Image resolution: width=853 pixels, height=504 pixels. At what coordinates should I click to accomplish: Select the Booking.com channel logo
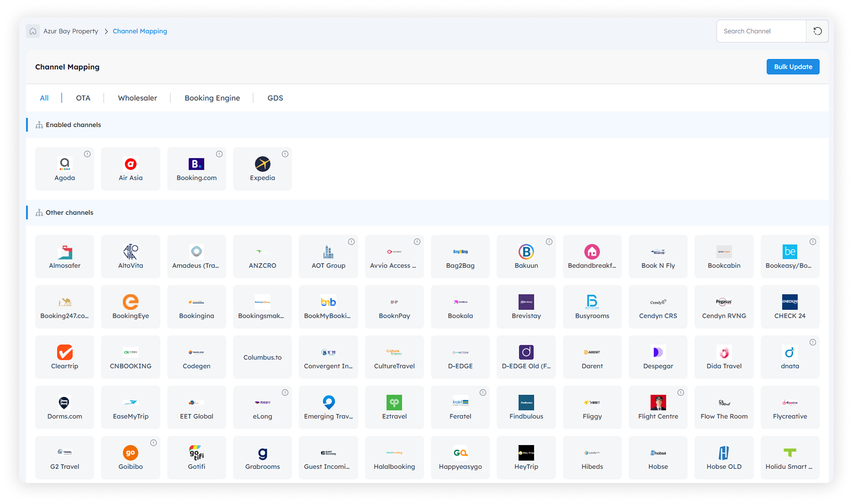196,164
